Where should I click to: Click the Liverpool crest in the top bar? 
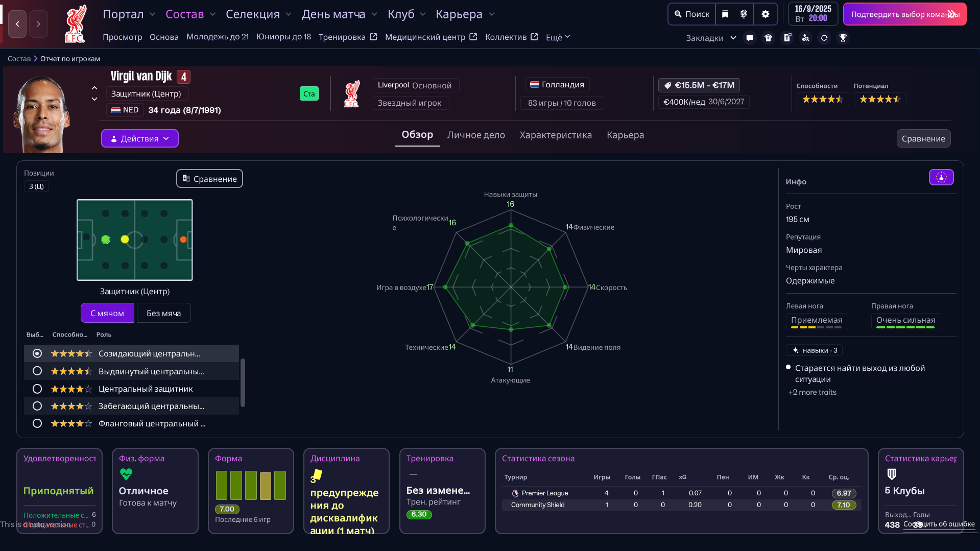[x=76, y=23]
